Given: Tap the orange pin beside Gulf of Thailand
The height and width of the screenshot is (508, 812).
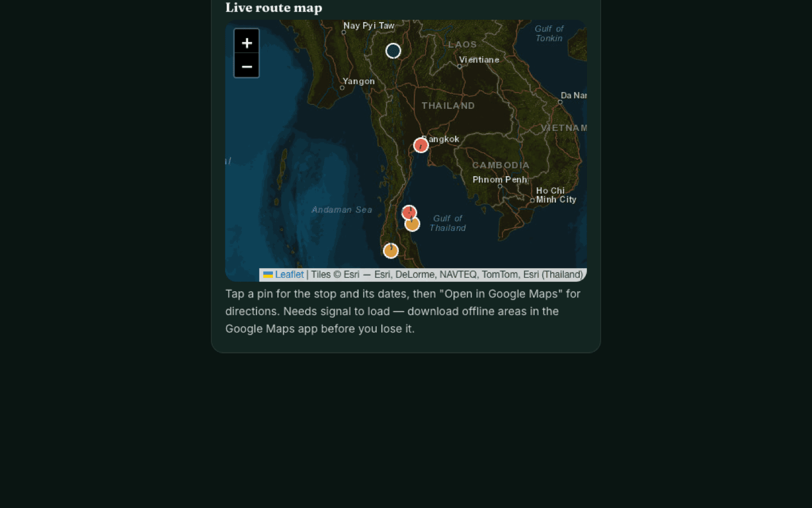Looking at the screenshot, I should (x=413, y=224).
